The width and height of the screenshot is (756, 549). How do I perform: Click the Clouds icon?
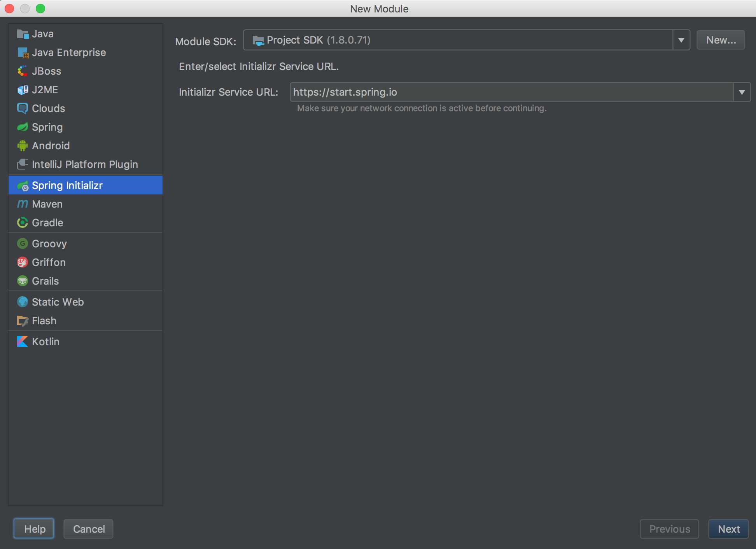[x=23, y=108]
